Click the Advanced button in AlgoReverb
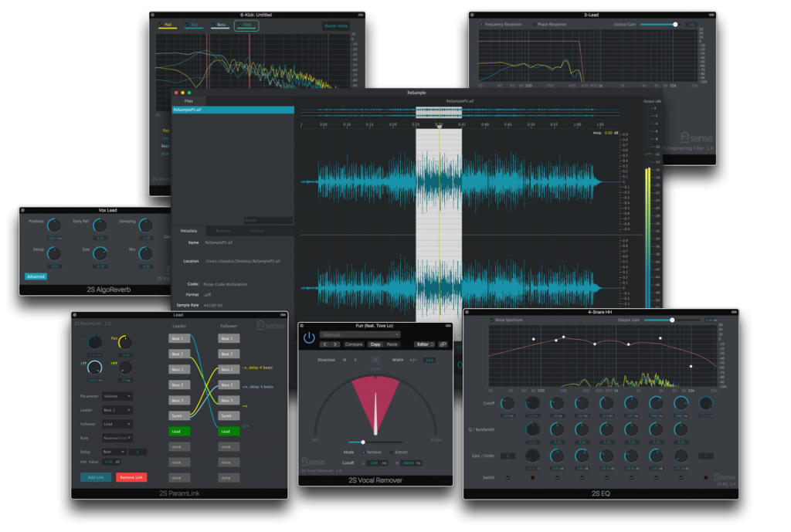Viewport: 791px width, 532px height. [36, 276]
